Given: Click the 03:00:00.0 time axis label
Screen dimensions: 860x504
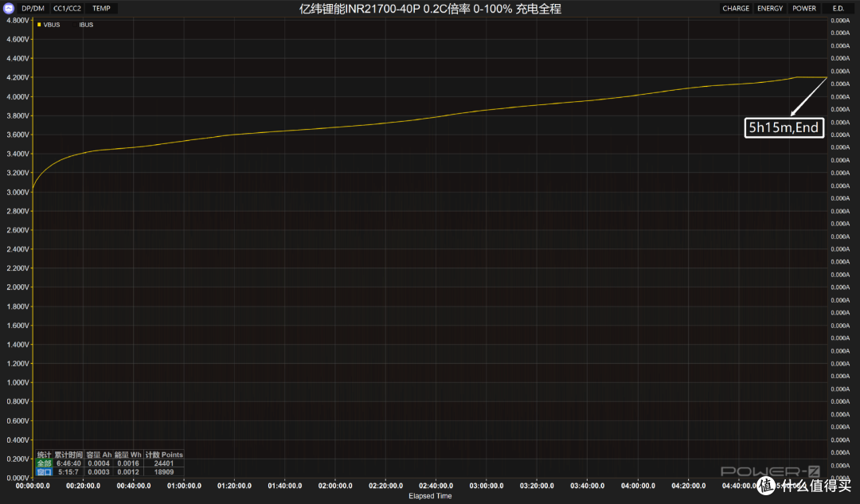Looking at the screenshot, I should tap(487, 486).
